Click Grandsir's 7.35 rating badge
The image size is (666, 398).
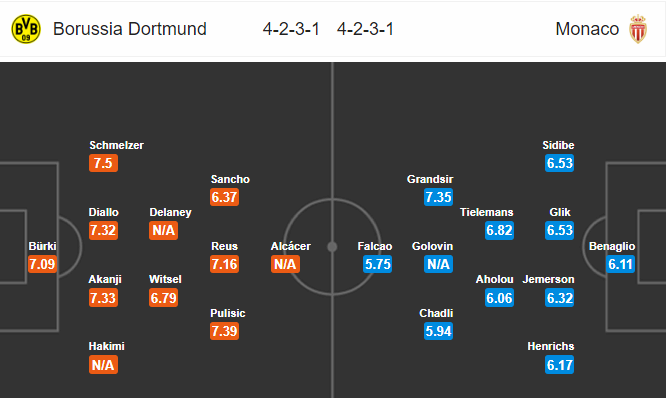click(x=438, y=197)
